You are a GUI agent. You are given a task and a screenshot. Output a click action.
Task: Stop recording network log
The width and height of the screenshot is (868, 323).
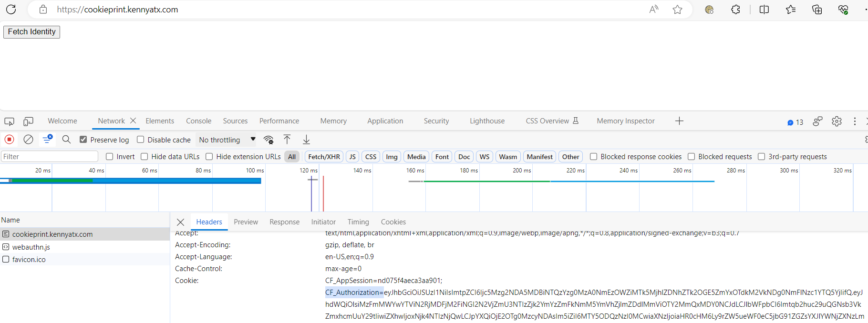9,140
